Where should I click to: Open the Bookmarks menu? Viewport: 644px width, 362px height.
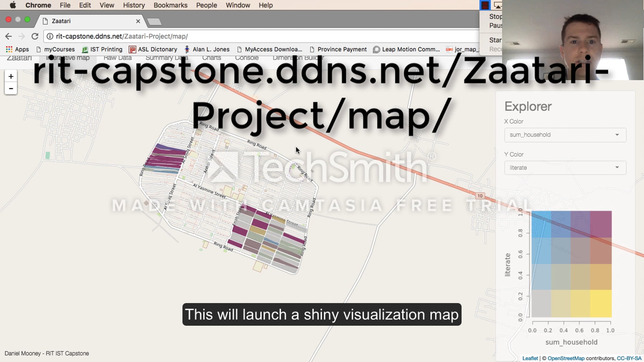coord(170,5)
